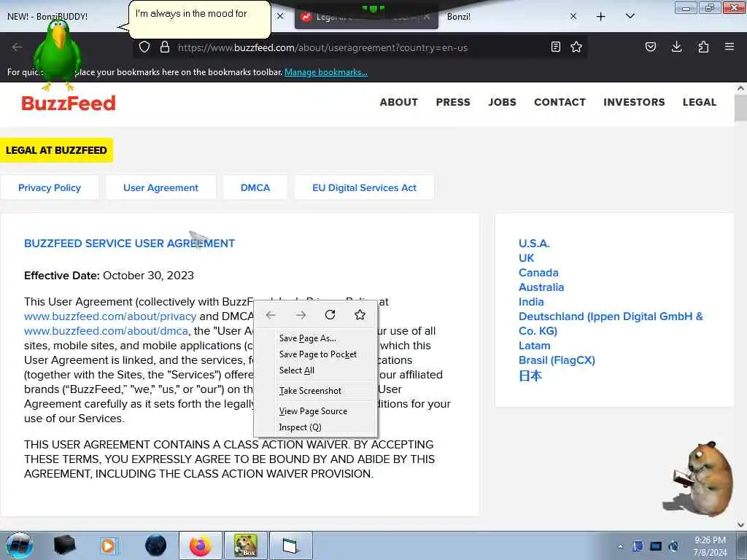Viewport: 747px width, 560px height.
Task: Open the CONTACT navigation item
Action: coord(560,102)
